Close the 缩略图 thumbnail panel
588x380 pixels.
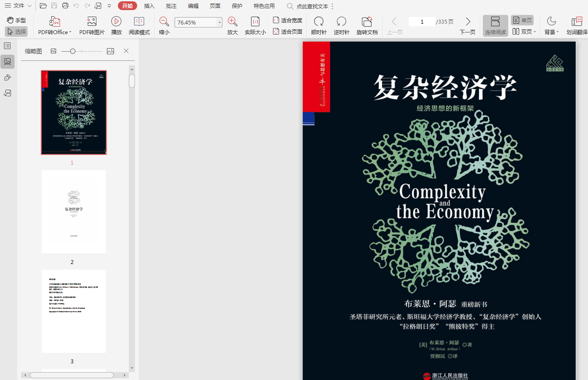pyautogui.click(x=126, y=51)
